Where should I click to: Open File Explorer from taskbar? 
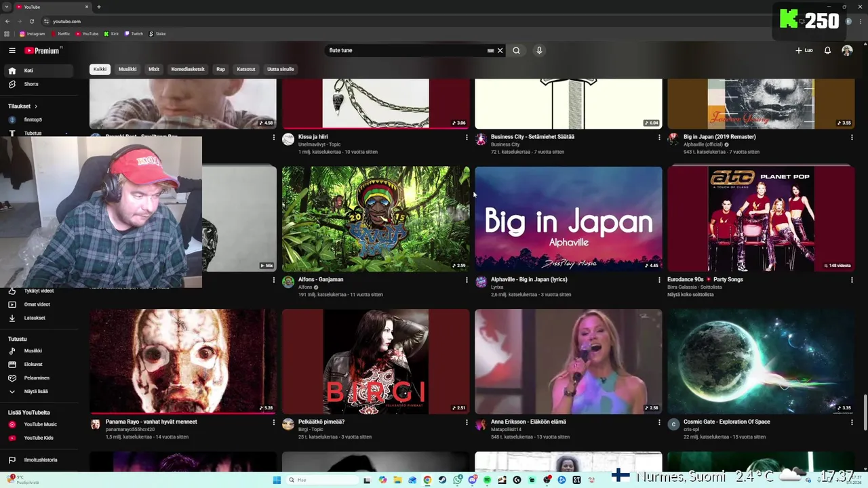coord(397,480)
